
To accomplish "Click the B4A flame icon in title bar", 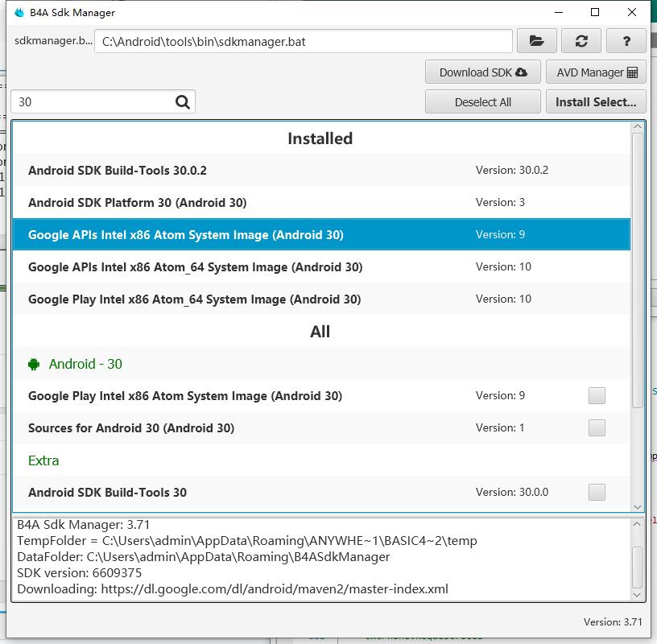I will click(x=19, y=13).
